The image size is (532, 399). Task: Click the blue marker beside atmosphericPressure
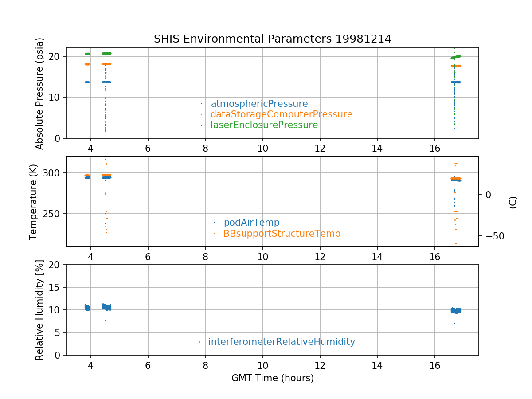pos(201,104)
